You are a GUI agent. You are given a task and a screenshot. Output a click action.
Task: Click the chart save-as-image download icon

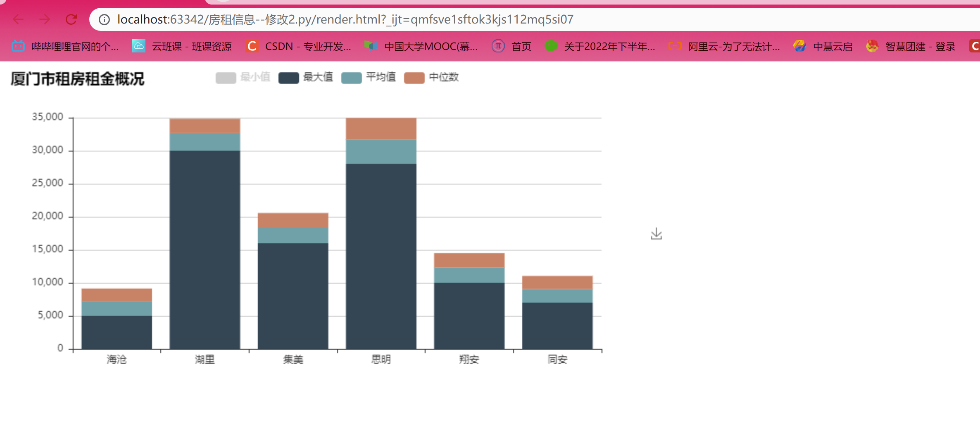click(x=657, y=234)
